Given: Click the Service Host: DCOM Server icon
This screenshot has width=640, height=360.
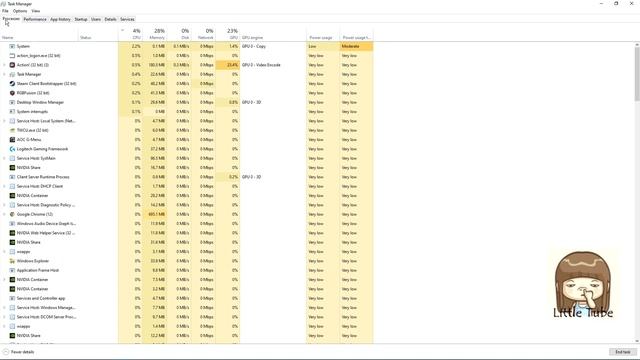Looking at the screenshot, I should point(12,317).
